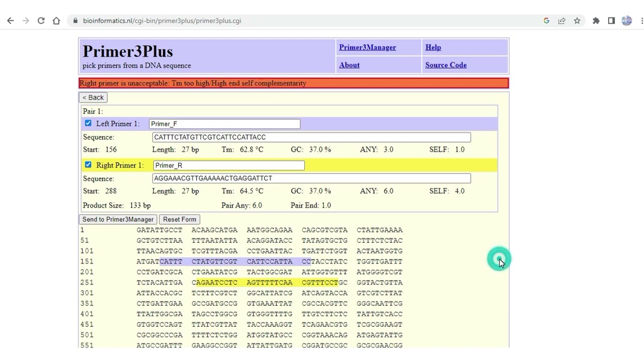Uncheck the Left Primer 1 checkbox
644x362 pixels.
(88, 123)
